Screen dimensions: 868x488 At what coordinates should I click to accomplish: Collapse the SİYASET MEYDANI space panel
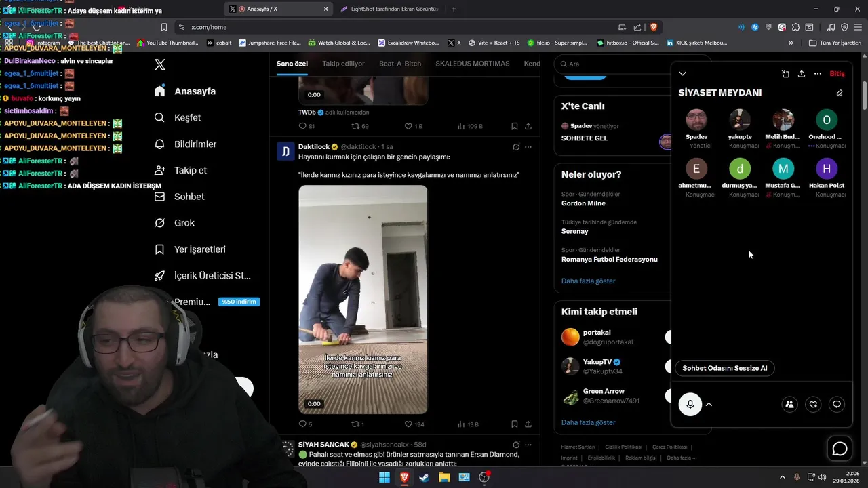(x=683, y=73)
